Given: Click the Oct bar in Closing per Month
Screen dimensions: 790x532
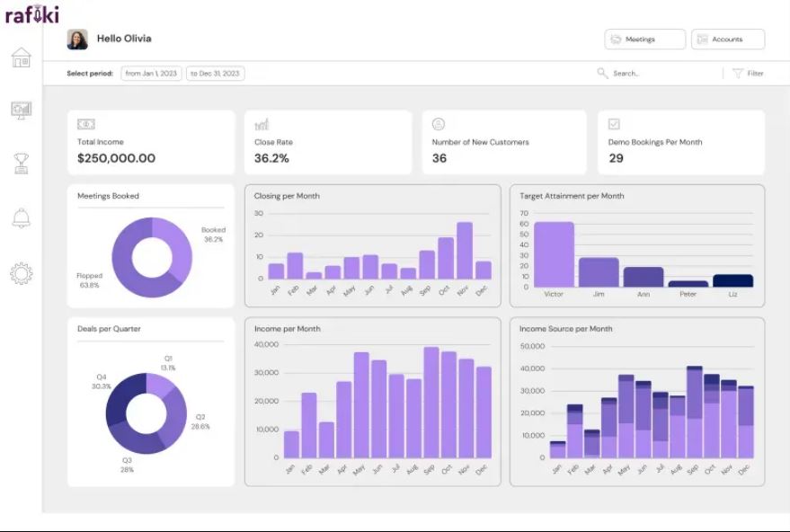Looking at the screenshot, I should 446,258.
